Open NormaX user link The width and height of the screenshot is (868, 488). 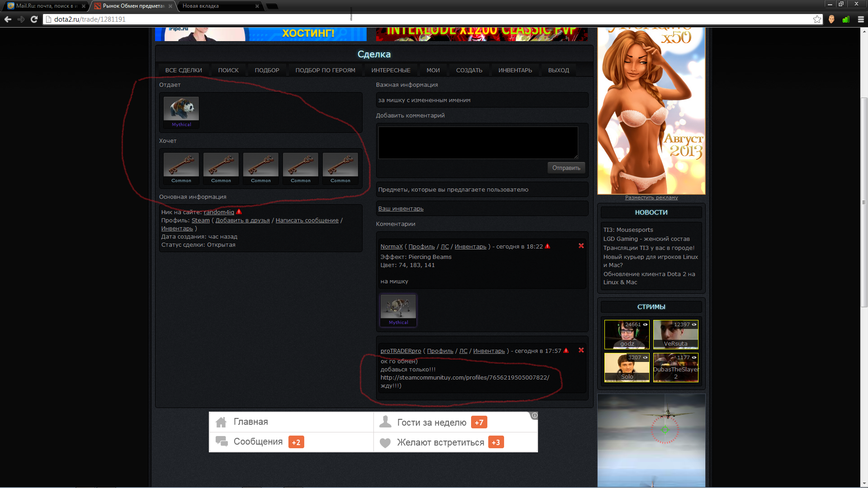(392, 246)
